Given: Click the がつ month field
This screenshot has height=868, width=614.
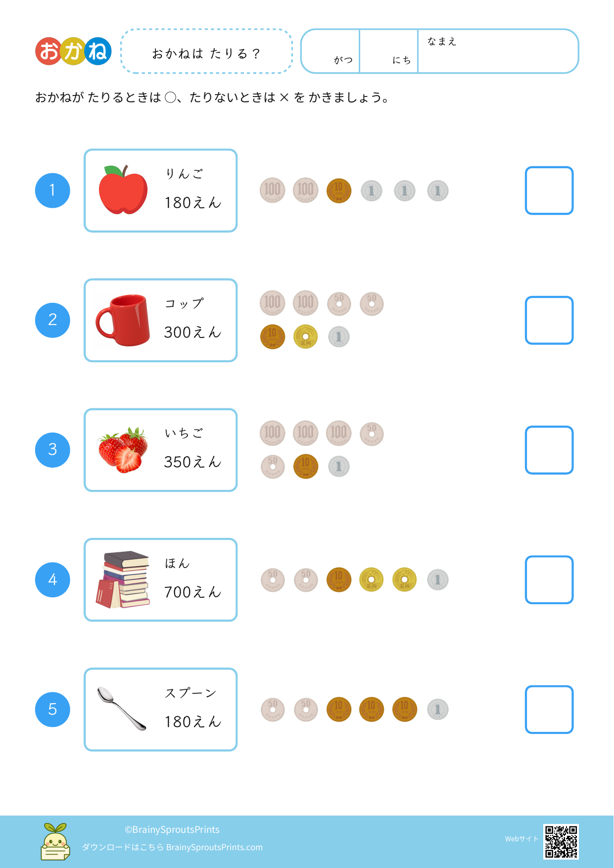Looking at the screenshot, I should [331, 51].
